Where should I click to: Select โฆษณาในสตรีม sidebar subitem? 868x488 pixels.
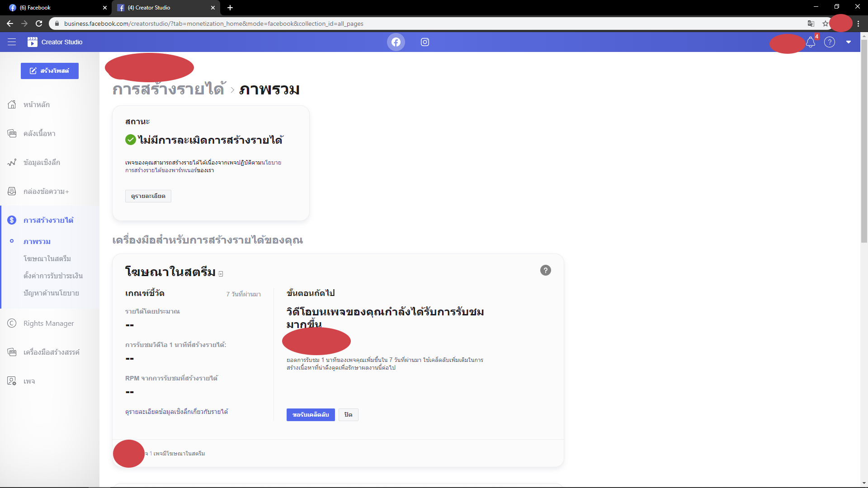point(47,258)
